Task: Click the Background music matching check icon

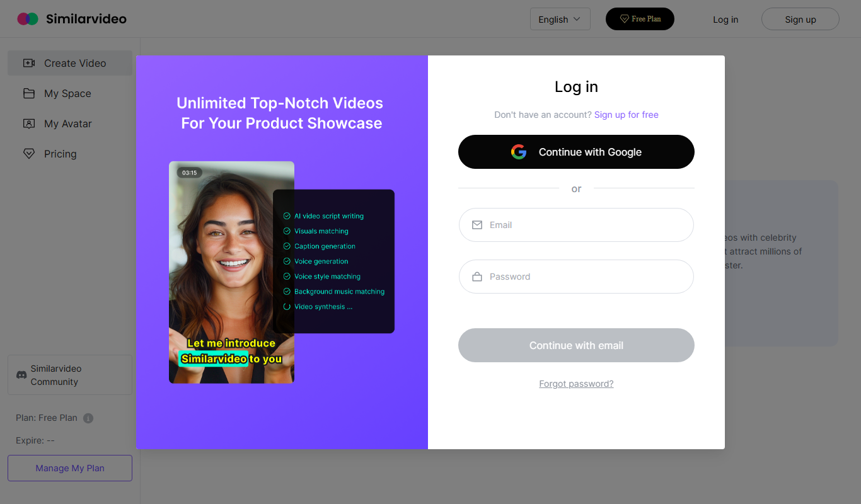Action: click(x=287, y=292)
